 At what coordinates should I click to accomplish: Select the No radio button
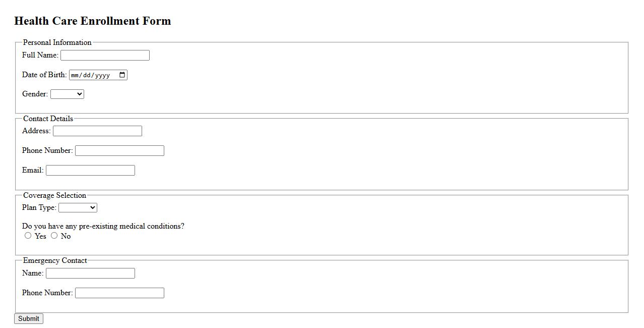(x=54, y=236)
